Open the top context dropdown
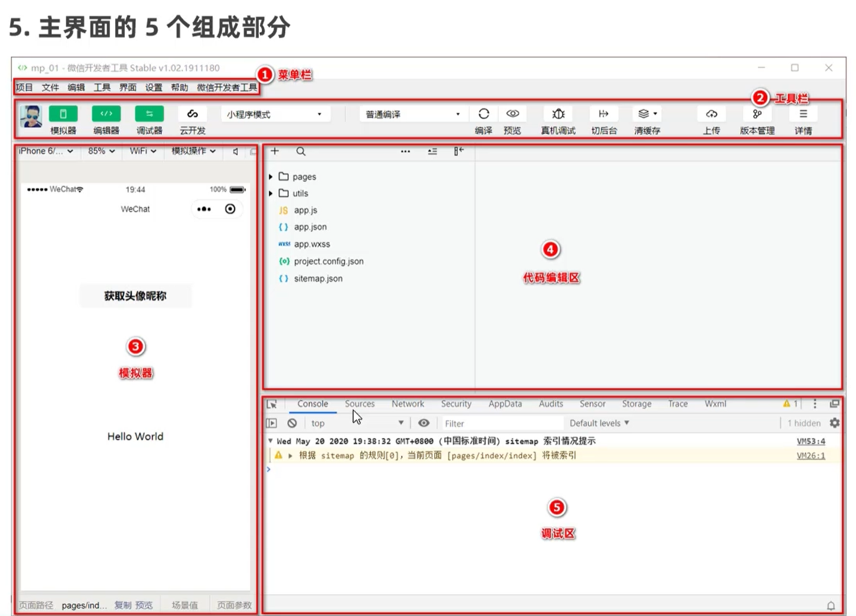Image resolution: width=856 pixels, height=616 pixels. coord(357,423)
